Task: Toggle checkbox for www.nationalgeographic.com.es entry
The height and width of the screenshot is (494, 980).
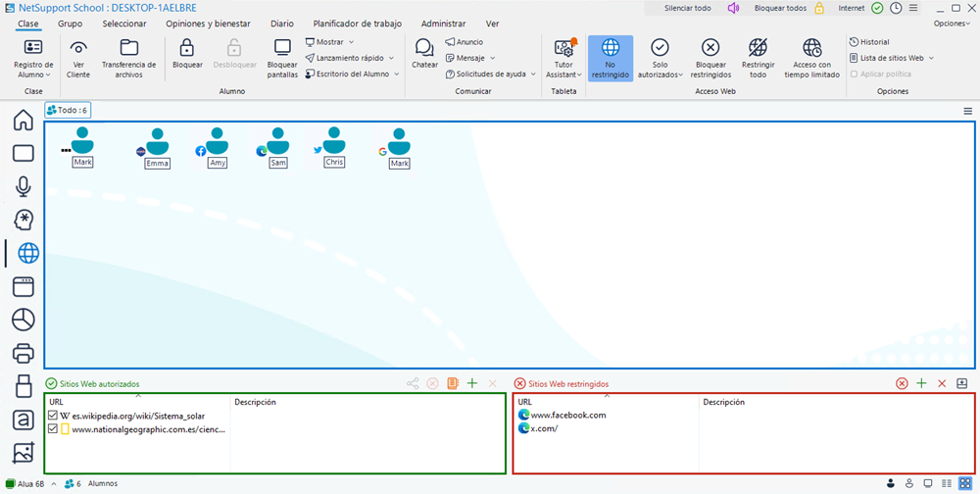Action: (x=53, y=429)
